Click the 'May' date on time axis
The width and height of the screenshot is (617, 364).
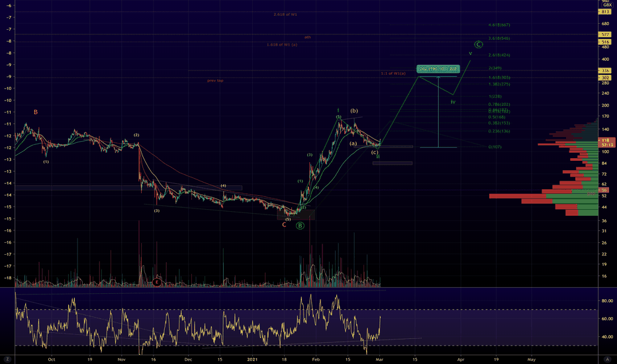[x=532, y=359]
